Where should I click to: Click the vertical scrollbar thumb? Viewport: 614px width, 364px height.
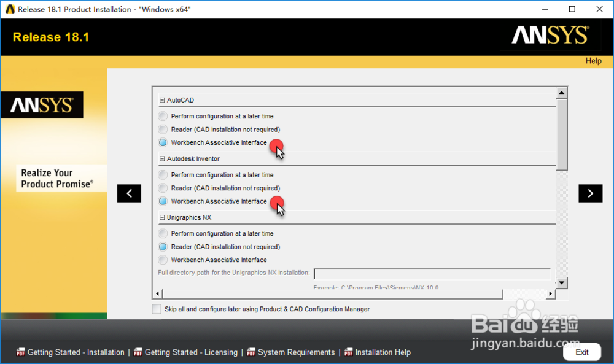click(x=562, y=134)
